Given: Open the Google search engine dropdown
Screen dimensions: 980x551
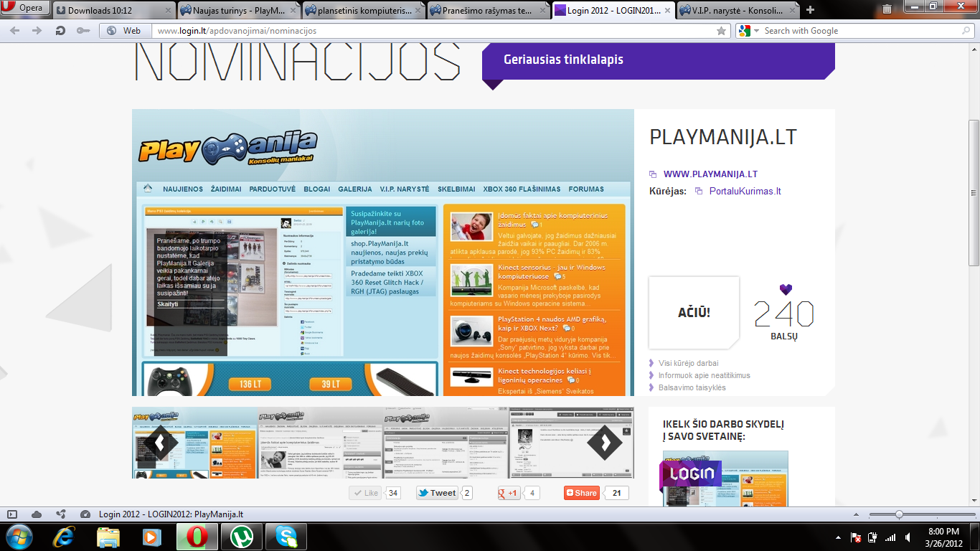Looking at the screenshot, I should [749, 31].
